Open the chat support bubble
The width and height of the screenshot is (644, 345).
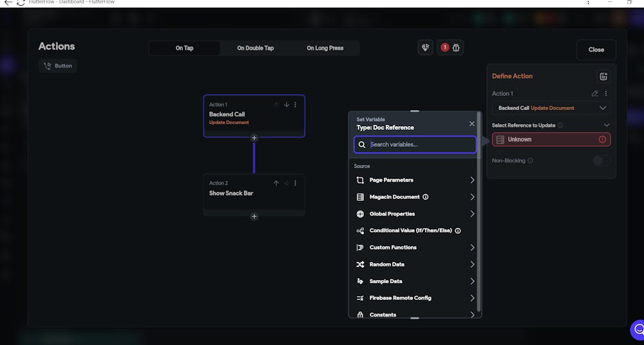point(638,329)
